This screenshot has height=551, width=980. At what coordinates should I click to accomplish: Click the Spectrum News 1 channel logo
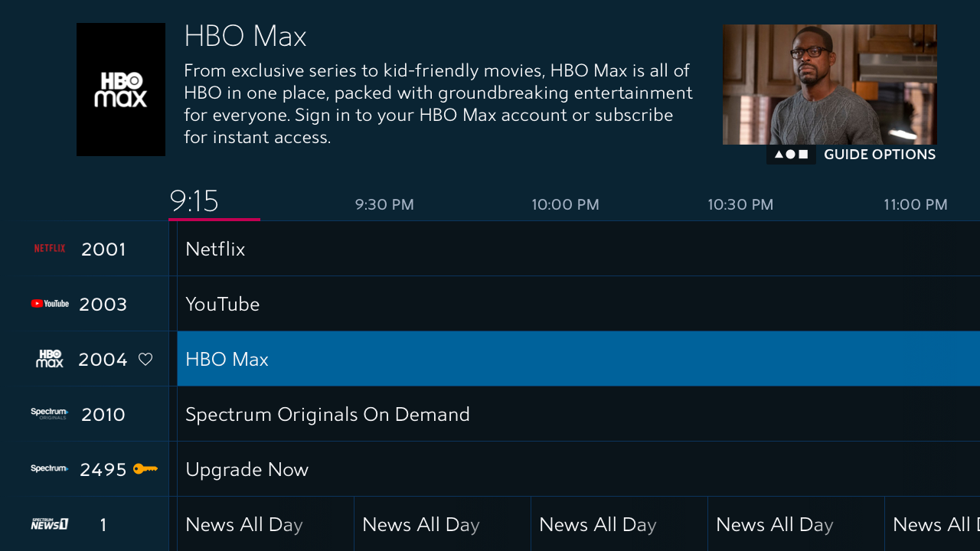(x=50, y=524)
